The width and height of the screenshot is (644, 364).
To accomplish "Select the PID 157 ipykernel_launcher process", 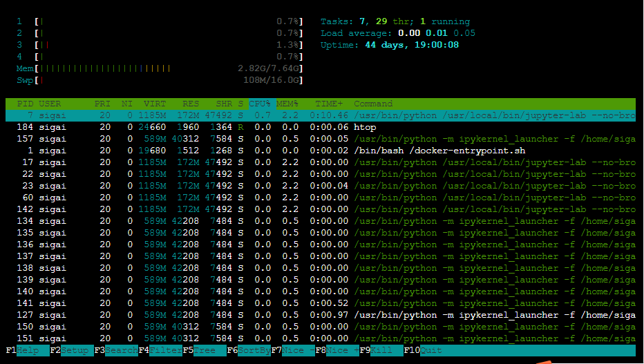I will pyautogui.click(x=321, y=139).
